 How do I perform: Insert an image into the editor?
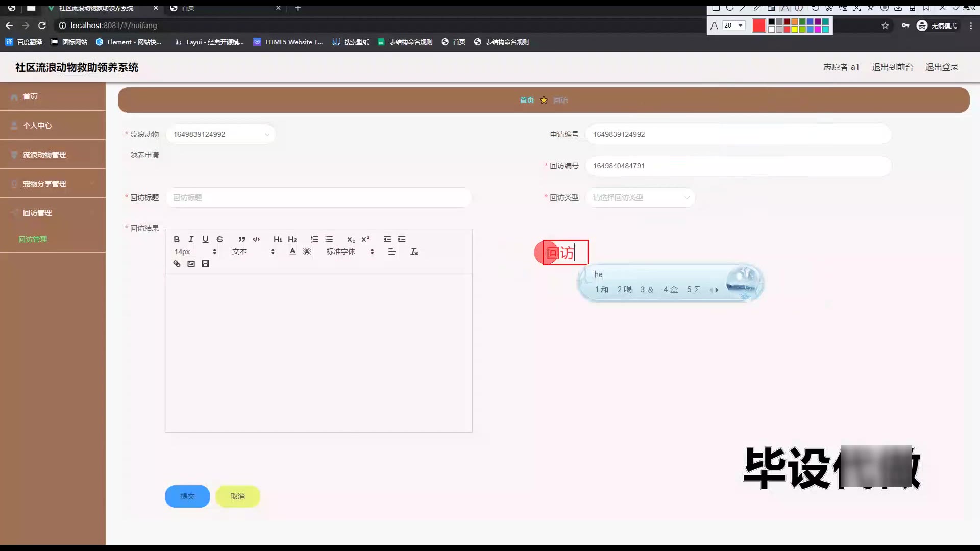[x=191, y=264]
